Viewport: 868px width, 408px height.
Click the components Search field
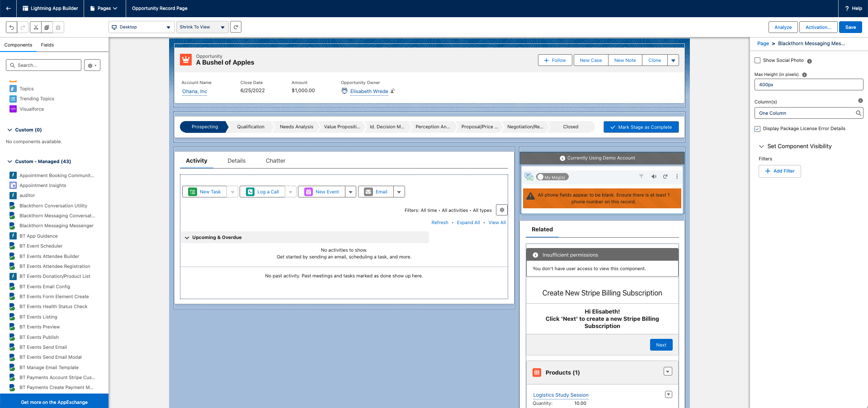click(x=44, y=65)
